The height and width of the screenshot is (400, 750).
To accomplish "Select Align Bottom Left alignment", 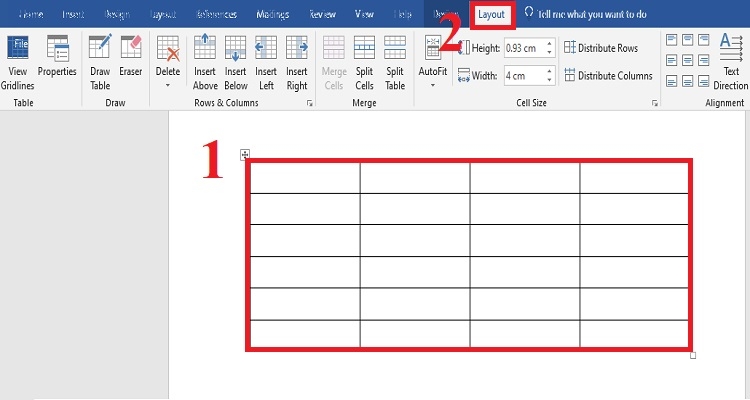I will [672, 81].
